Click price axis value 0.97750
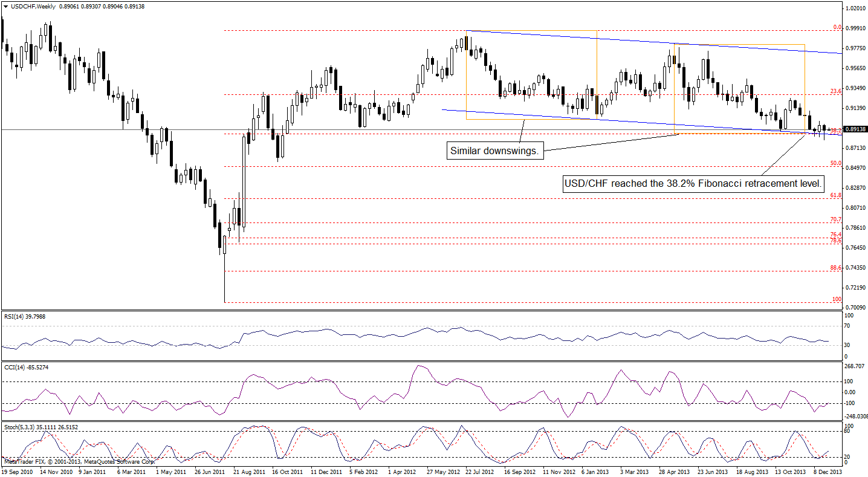Screen dimensions: 868x477 coord(856,48)
